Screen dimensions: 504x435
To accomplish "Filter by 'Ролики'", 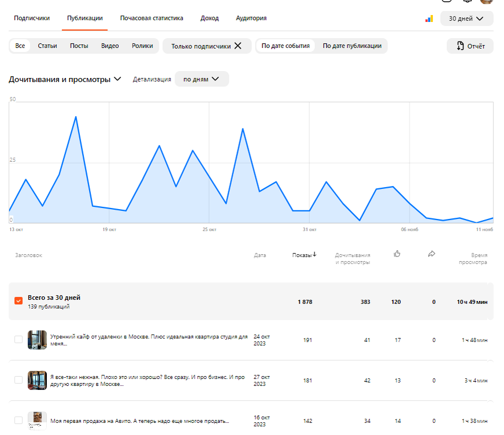I will pyautogui.click(x=142, y=46).
